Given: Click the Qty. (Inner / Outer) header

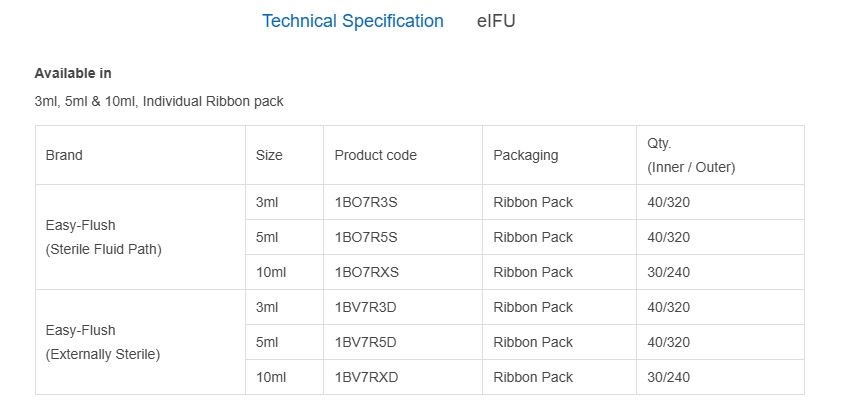Looking at the screenshot, I should click(x=720, y=155).
